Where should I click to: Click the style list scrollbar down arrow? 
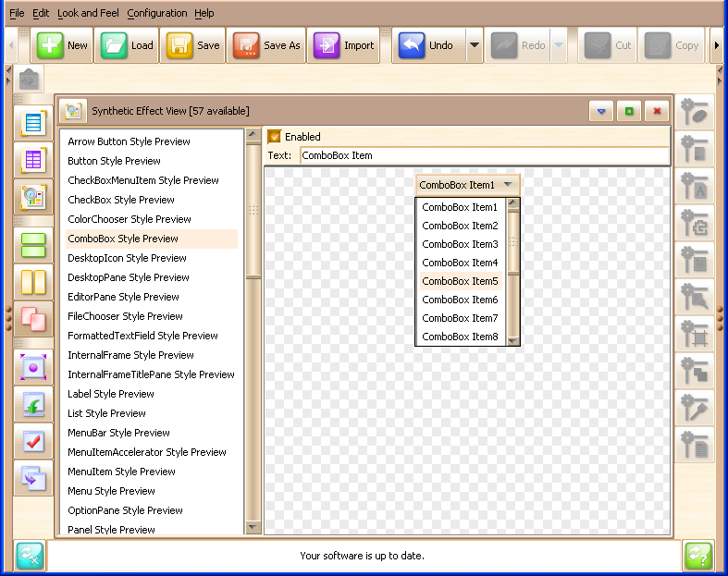tap(253, 527)
